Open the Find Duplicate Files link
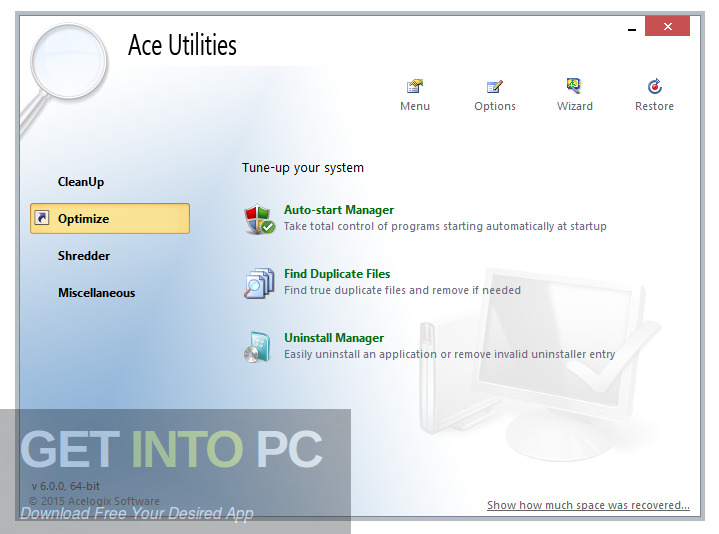This screenshot has height=534, width=719. (x=337, y=274)
